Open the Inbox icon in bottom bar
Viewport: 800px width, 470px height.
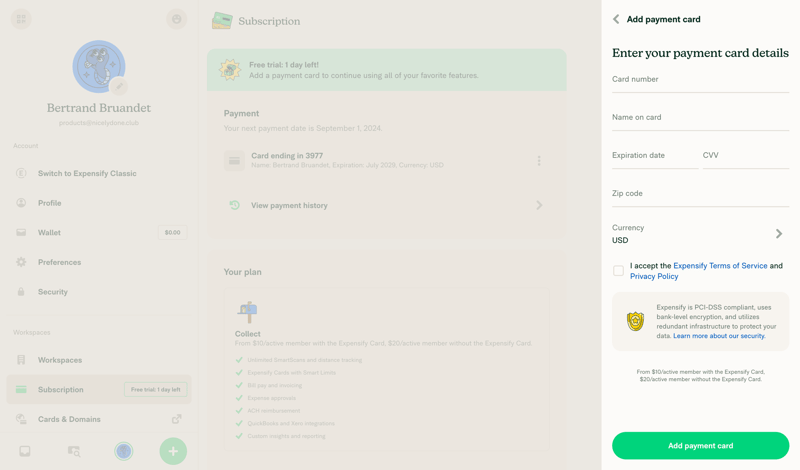point(24,451)
